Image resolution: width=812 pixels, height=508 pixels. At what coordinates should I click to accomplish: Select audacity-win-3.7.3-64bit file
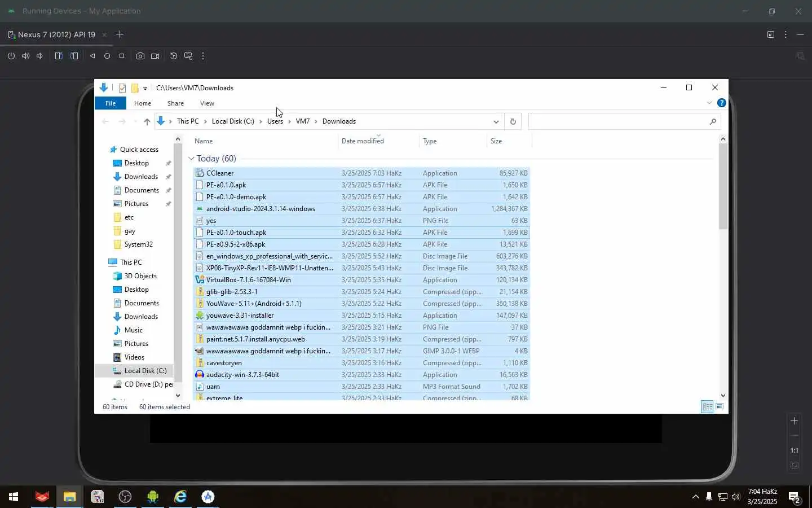[x=361, y=375]
